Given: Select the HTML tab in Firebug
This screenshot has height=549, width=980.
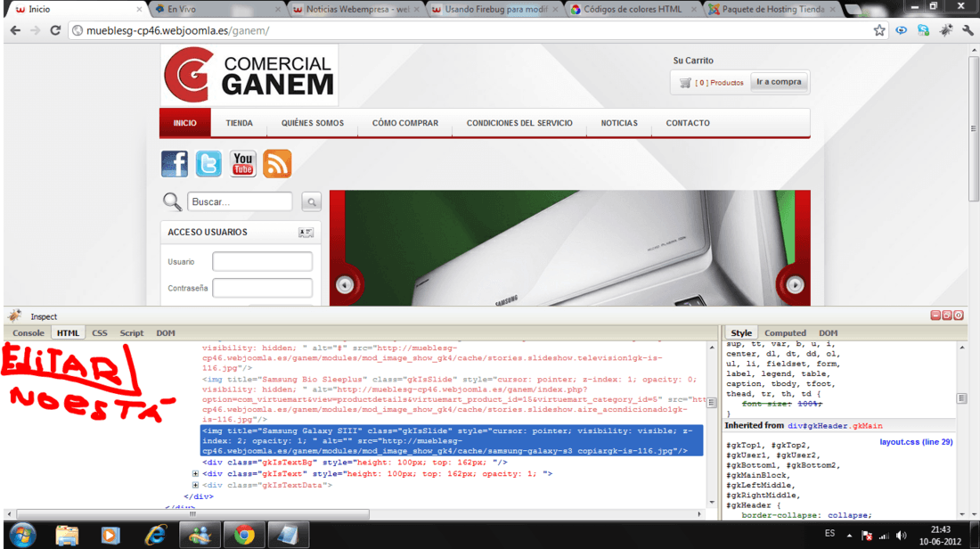Looking at the screenshot, I should [68, 333].
